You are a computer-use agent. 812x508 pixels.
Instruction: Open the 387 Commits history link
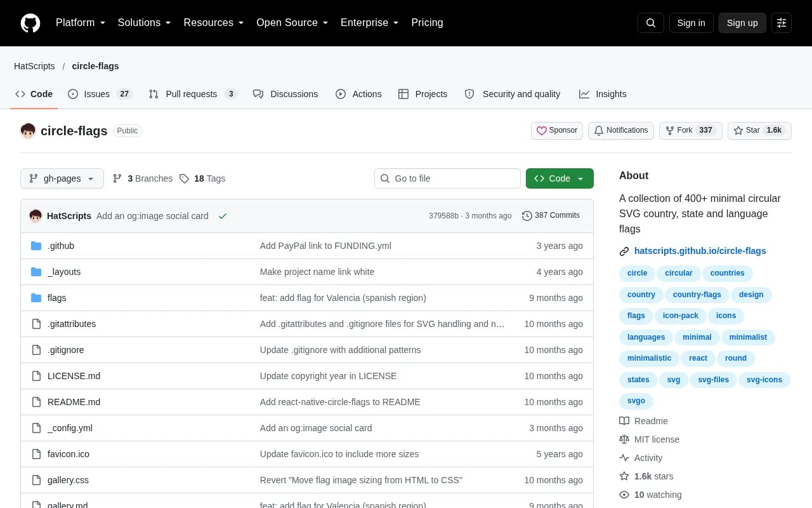tap(551, 216)
